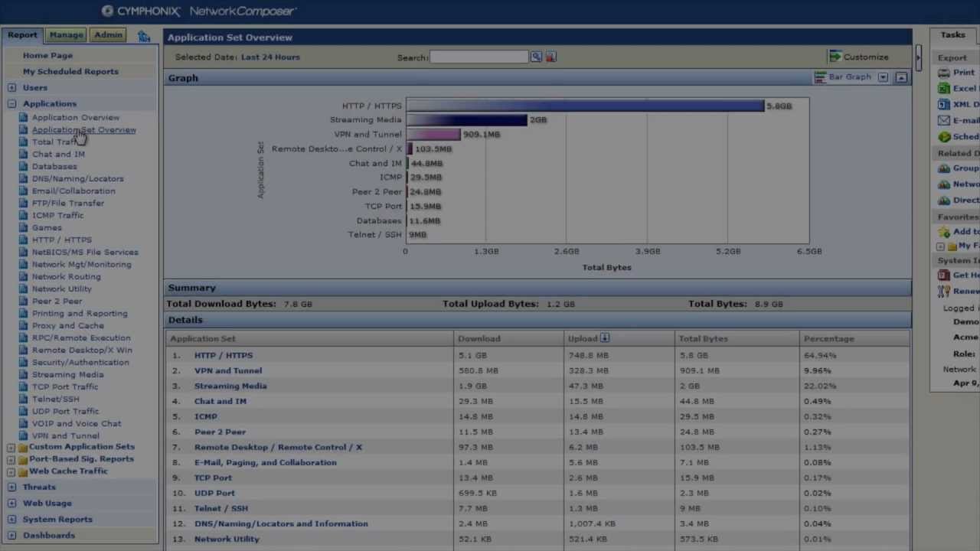Open Peer 2 Peer sidebar report
Image resolution: width=980 pixels, height=551 pixels.
coord(57,302)
